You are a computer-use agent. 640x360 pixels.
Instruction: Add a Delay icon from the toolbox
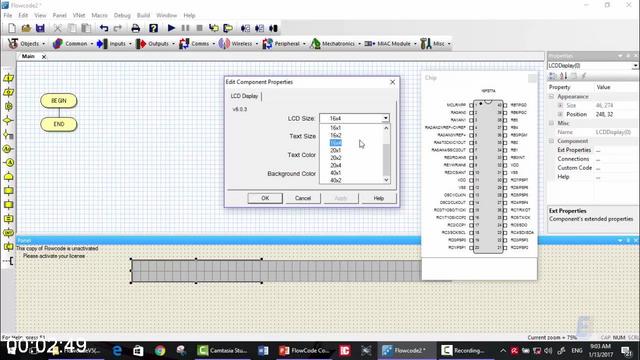click(x=9, y=106)
